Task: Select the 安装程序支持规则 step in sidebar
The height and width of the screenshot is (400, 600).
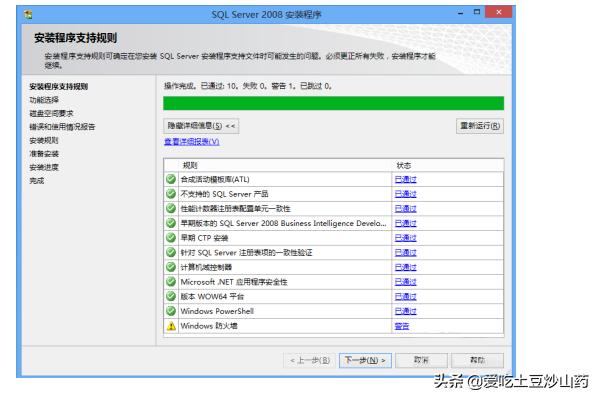Action: [x=59, y=87]
